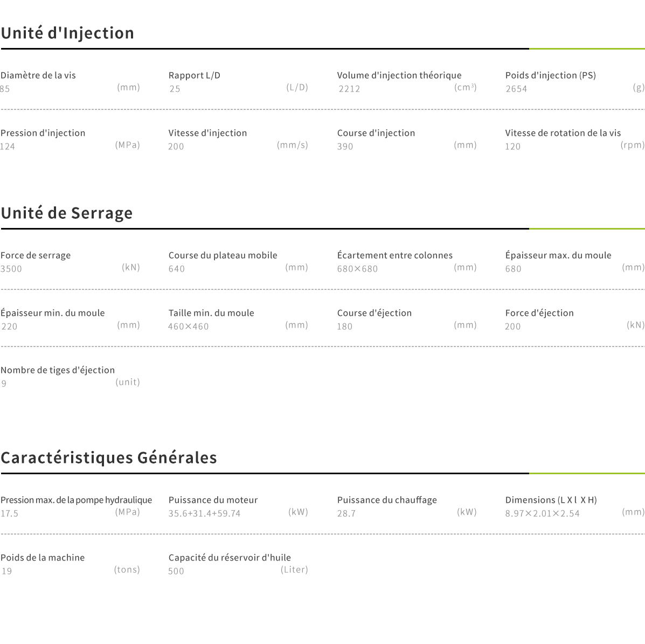Click the Capacité du réservoir d'huile label
Image resolution: width=645 pixels, height=644 pixels.
(230, 558)
